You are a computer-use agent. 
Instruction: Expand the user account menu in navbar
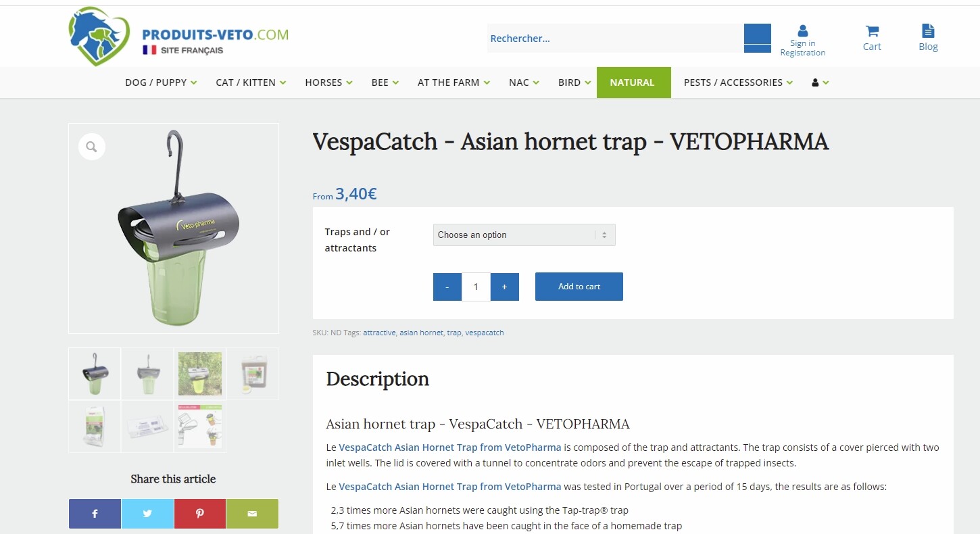tap(820, 82)
